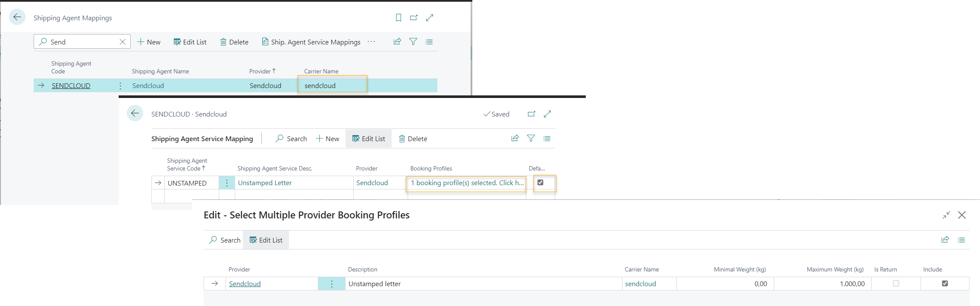The height and width of the screenshot is (306, 980).
Task: Toggle Edit List in Service Mapping toolbar
Action: coord(368,139)
